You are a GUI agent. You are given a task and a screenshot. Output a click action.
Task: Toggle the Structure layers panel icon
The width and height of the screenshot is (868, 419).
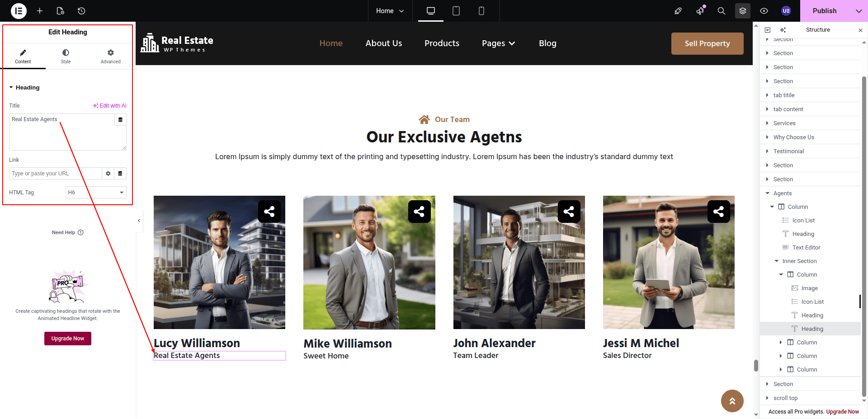[x=742, y=11]
